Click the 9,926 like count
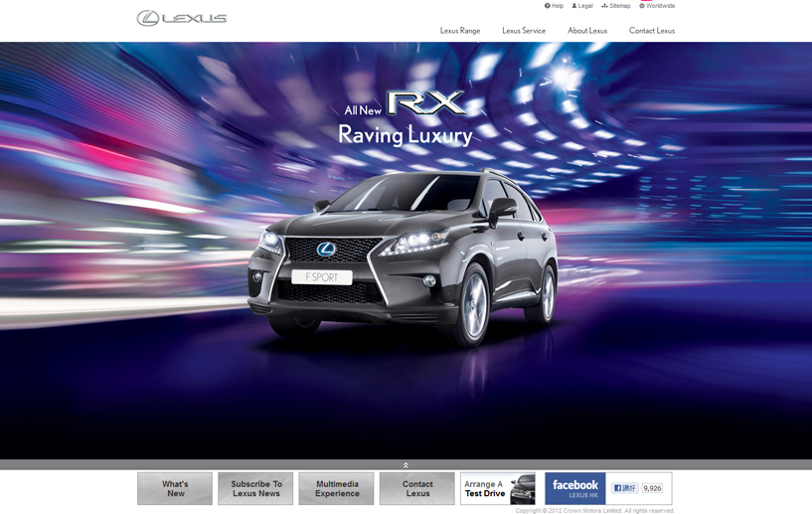The height and width of the screenshot is (514, 812). click(652, 488)
